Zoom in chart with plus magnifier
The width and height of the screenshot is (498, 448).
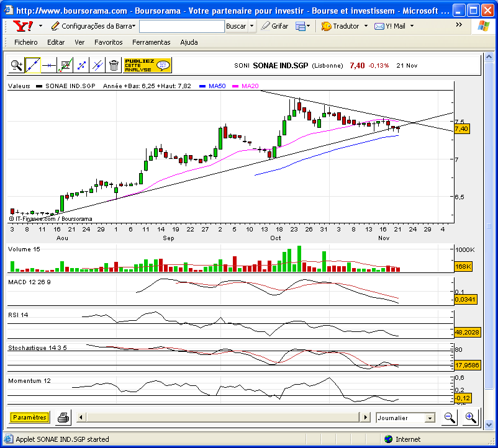tap(471, 418)
